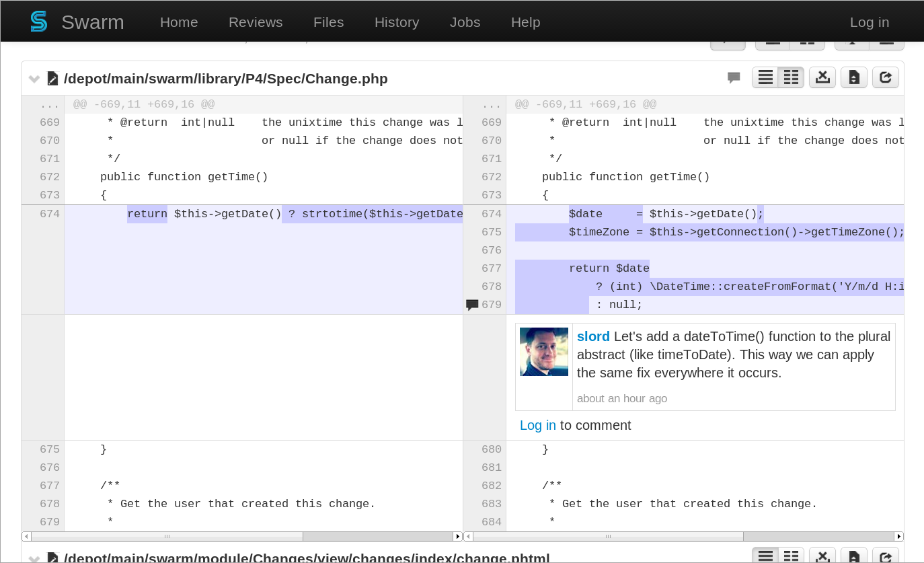Click the edited file icon beside Change.php
The image size is (924, 563).
point(52,79)
